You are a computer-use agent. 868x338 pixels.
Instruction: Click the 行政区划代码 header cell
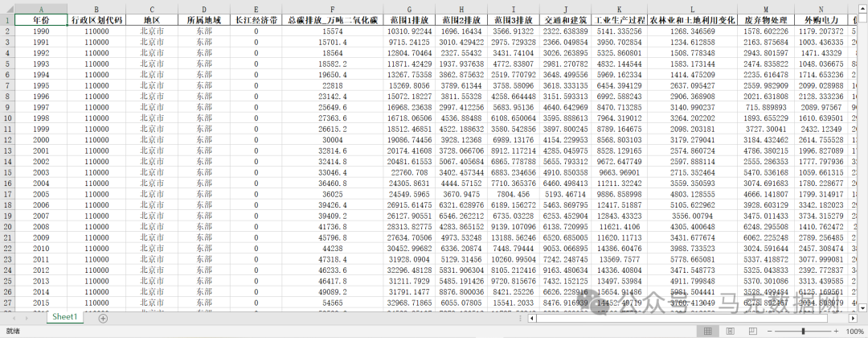click(96, 20)
